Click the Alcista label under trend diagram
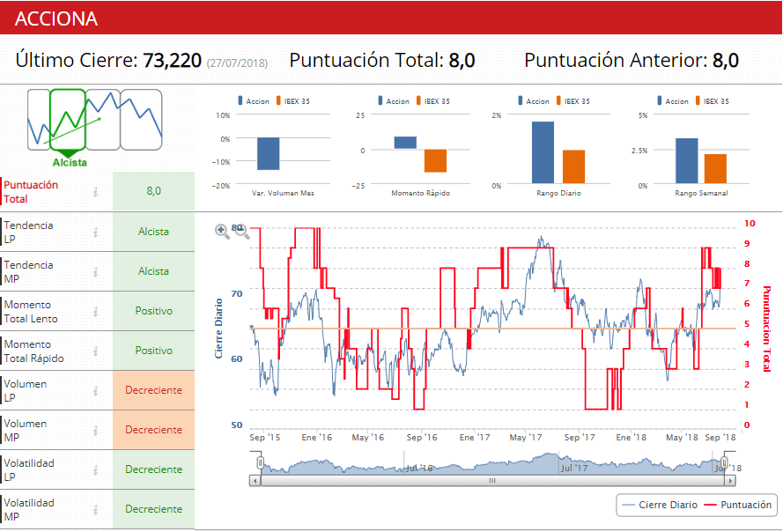Screen dimensions: 783x532 point(70,162)
